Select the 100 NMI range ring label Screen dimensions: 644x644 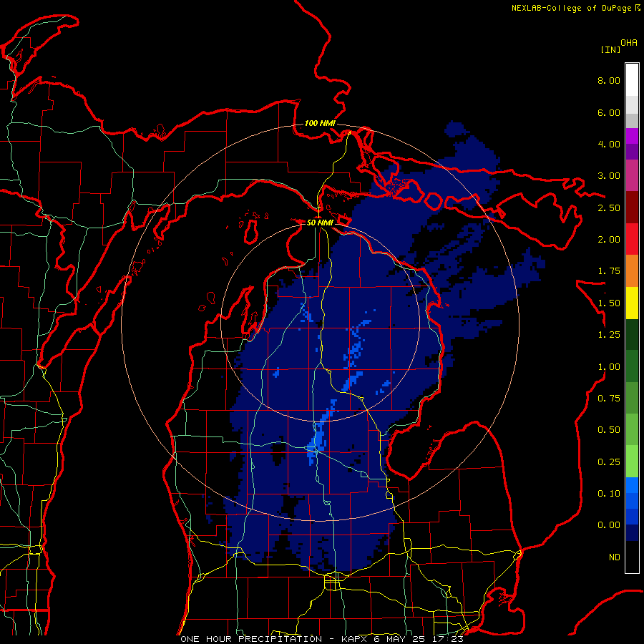pyautogui.click(x=320, y=123)
